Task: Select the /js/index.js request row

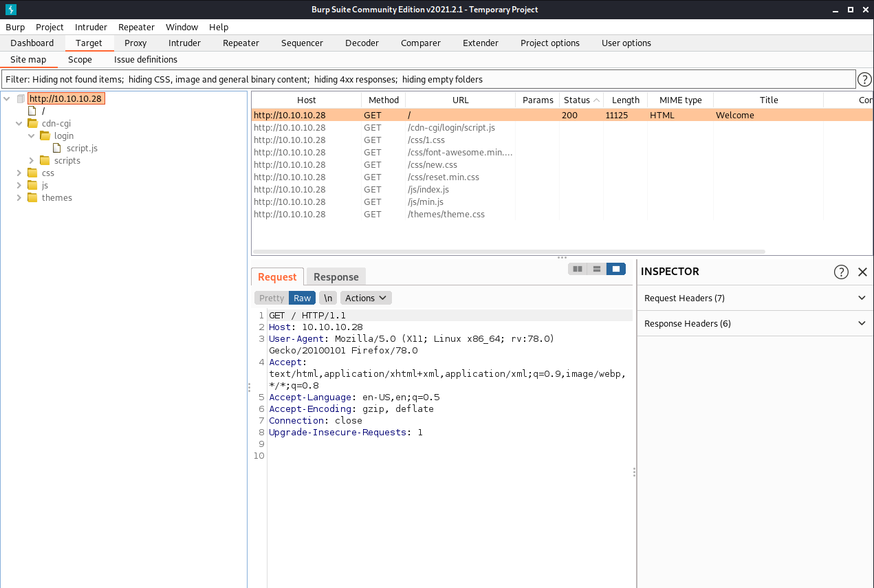Action: [x=428, y=189]
